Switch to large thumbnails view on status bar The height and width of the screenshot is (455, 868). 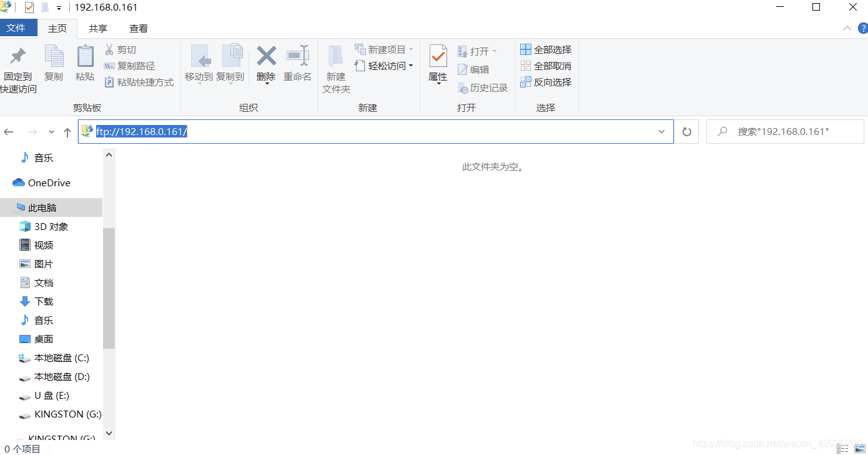pos(859,447)
